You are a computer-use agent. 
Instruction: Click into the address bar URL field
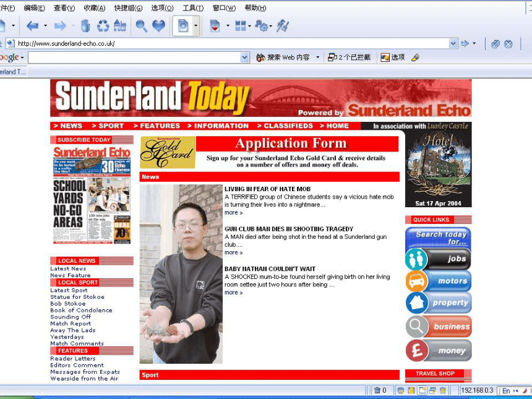[x=232, y=43]
